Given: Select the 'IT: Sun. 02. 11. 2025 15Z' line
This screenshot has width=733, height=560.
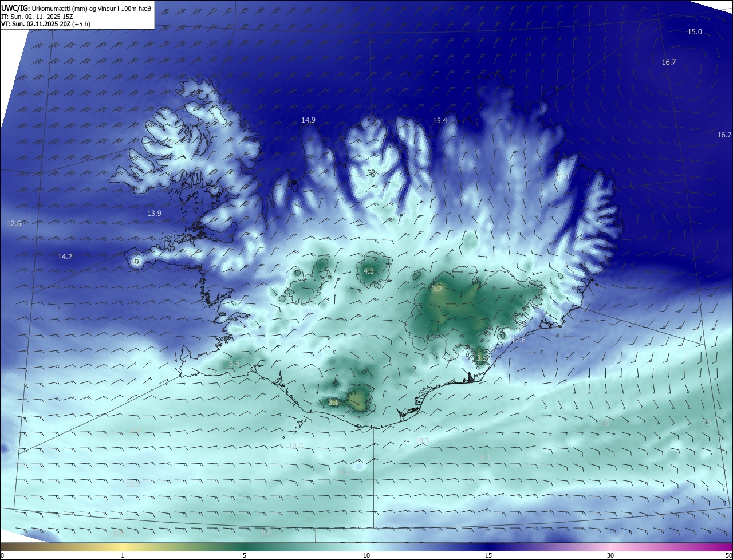Looking at the screenshot, I should click(37, 16).
